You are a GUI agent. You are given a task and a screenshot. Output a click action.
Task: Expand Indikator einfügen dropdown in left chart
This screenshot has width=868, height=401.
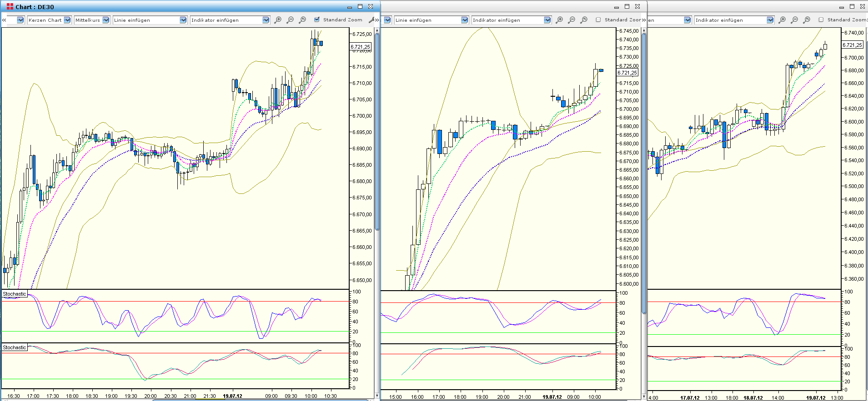tap(266, 20)
